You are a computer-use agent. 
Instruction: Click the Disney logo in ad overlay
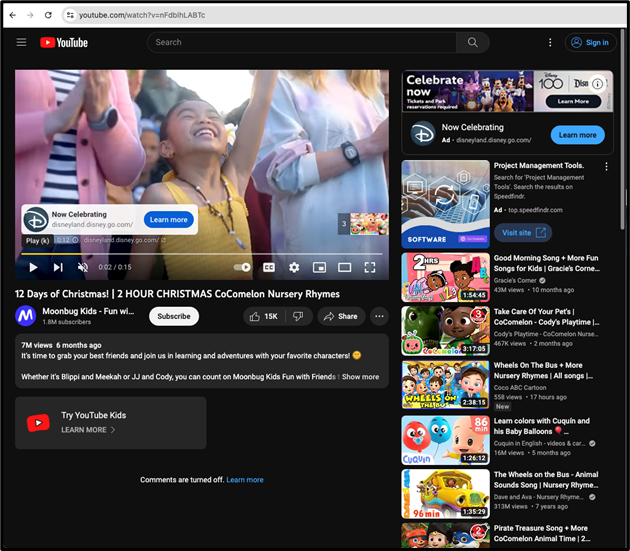[x=36, y=220]
